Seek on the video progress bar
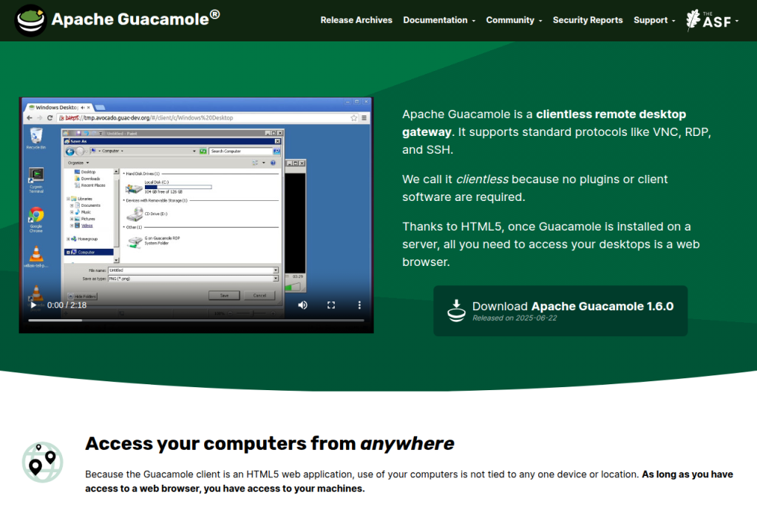This screenshot has width=757, height=532. (x=196, y=320)
